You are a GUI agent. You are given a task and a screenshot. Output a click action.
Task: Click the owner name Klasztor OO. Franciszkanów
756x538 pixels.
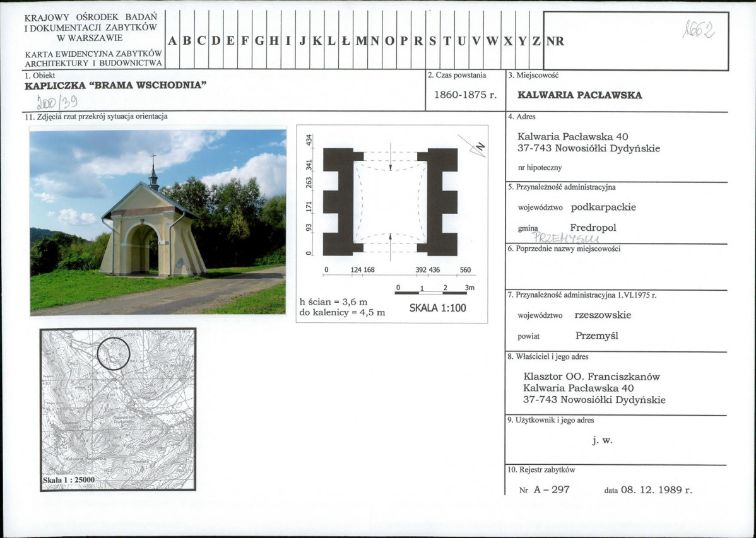(x=591, y=377)
